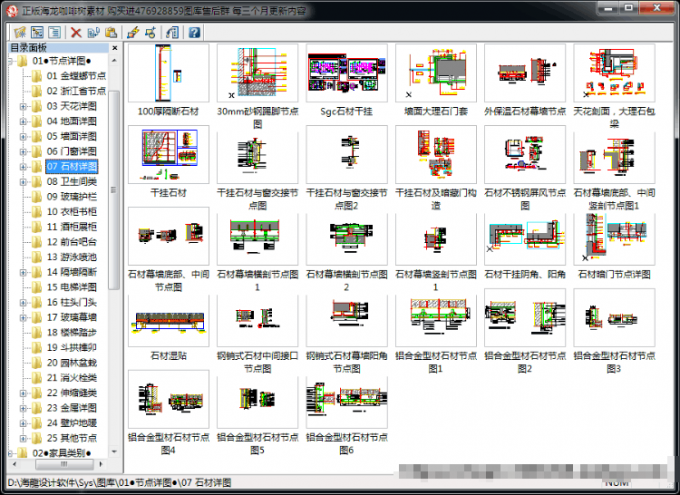Close the 目录面板 directory panel

tap(114, 48)
